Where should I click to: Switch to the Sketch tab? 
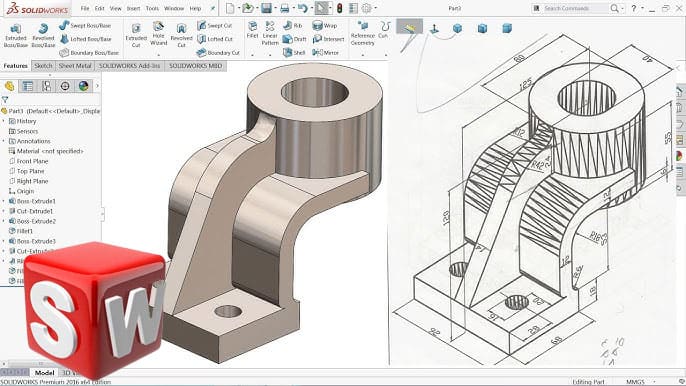tap(43, 66)
